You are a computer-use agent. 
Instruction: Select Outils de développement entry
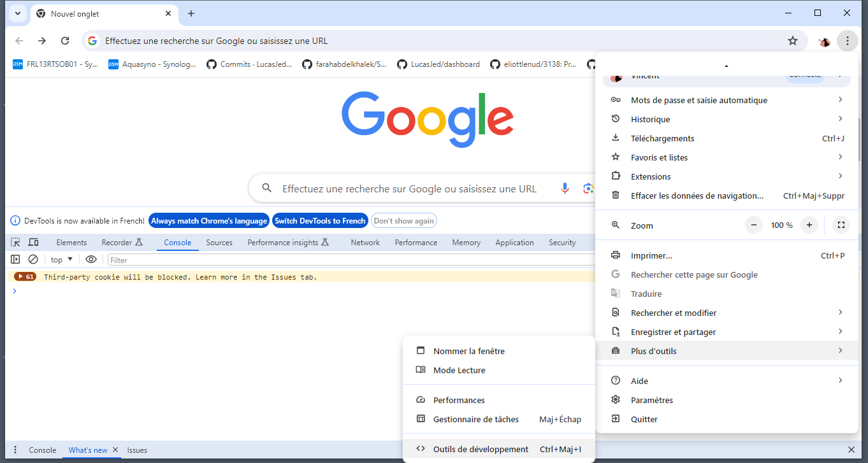[x=498, y=449]
